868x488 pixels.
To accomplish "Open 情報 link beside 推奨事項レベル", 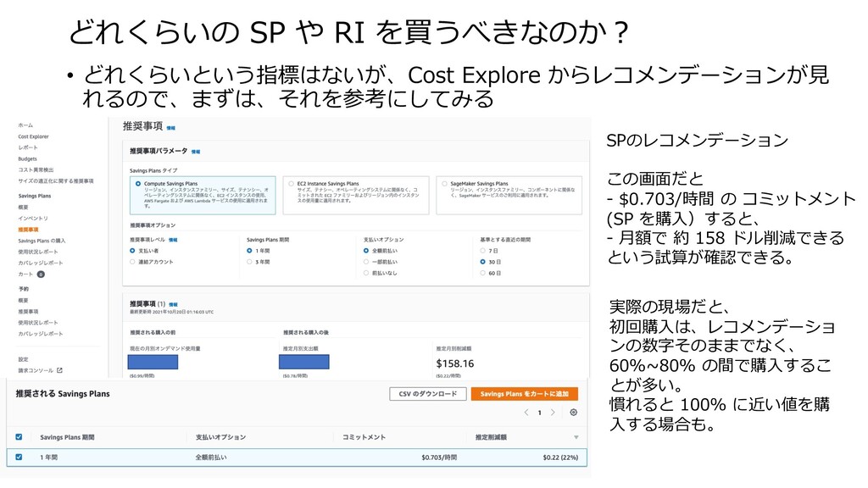I will 173,240.
